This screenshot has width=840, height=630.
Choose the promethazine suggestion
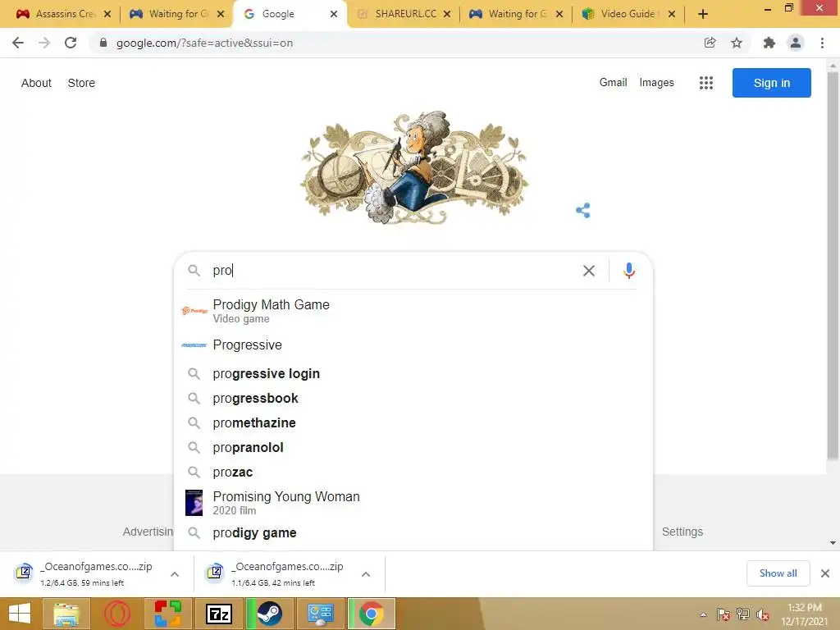tap(413, 422)
